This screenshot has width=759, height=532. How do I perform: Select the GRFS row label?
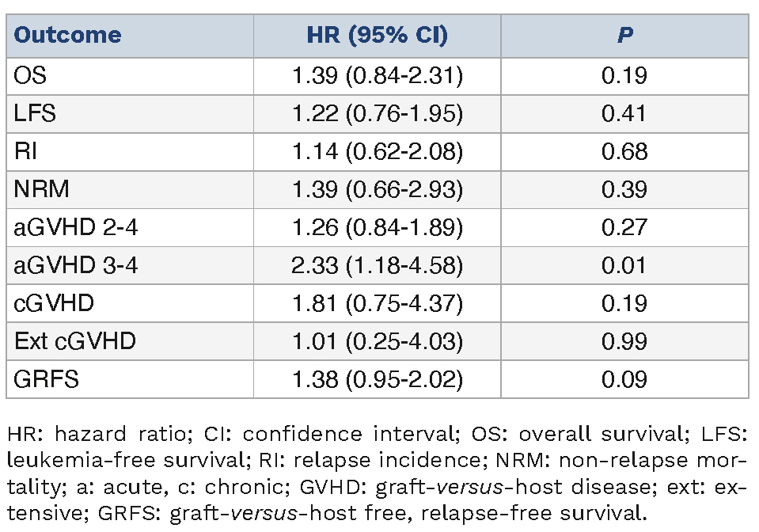(47, 380)
